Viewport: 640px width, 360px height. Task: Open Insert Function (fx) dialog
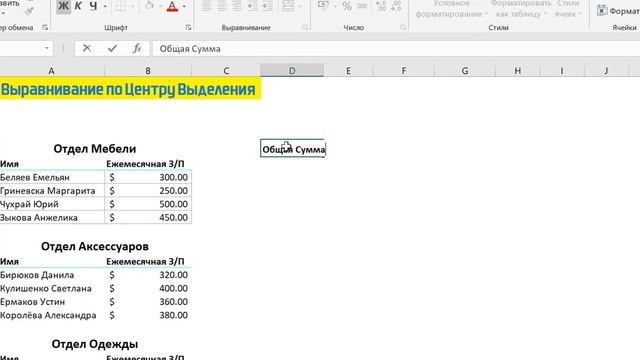[x=137, y=49]
